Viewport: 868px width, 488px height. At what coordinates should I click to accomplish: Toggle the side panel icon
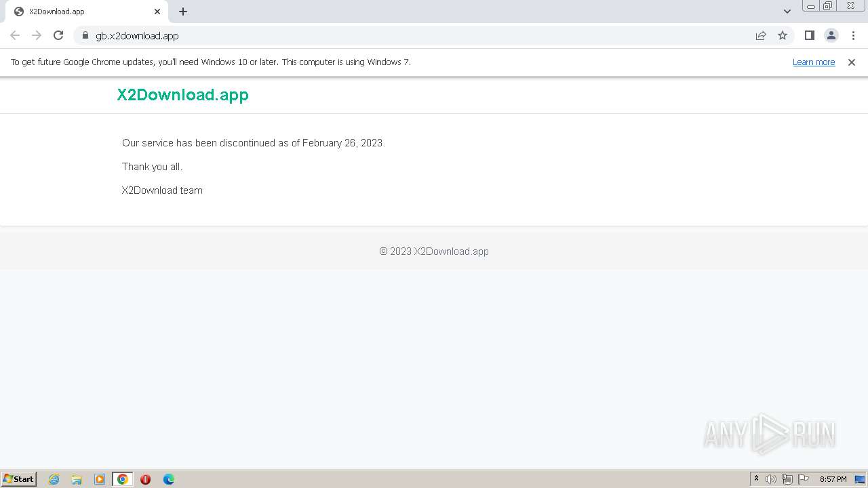coord(809,35)
